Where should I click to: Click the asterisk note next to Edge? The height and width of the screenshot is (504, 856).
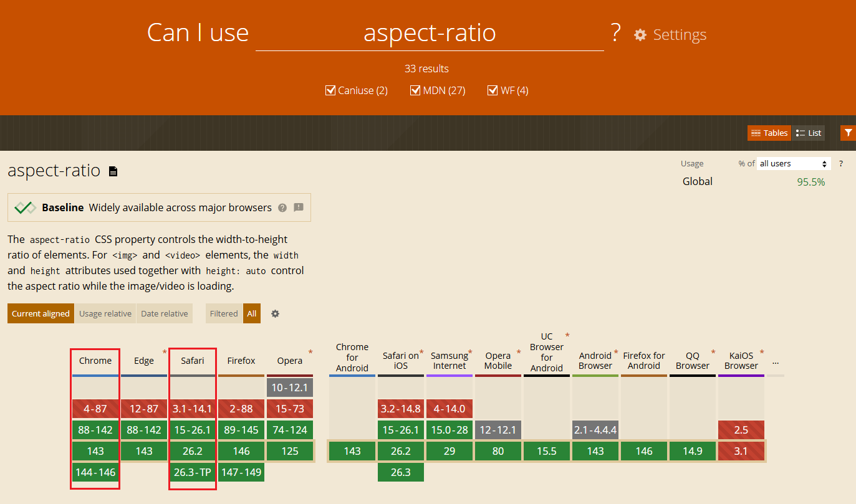165,353
